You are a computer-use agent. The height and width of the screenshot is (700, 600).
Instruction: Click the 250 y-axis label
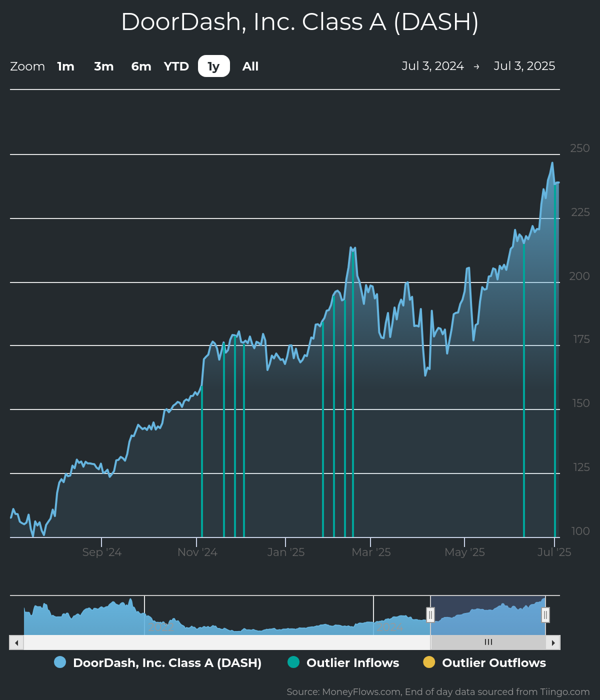pyautogui.click(x=580, y=148)
